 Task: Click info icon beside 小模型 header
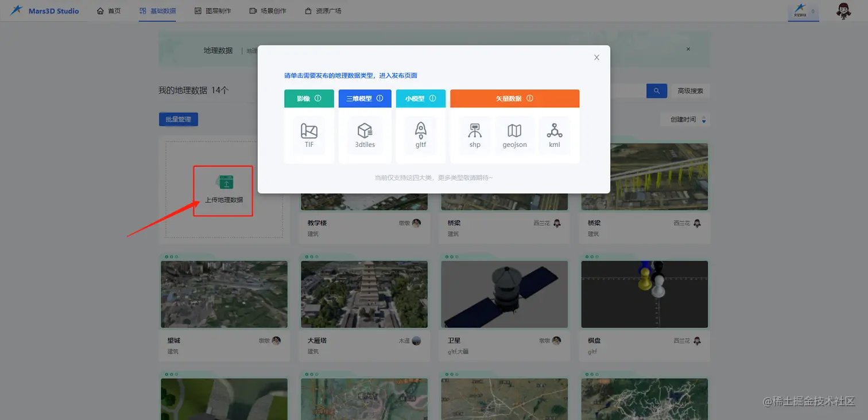click(x=433, y=99)
